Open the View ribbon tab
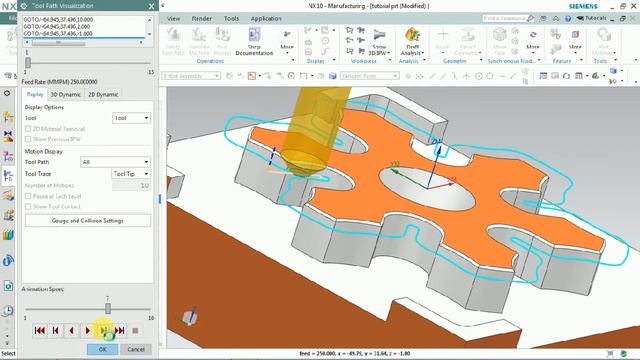Screen dimensions: 640x360 pos(173,19)
